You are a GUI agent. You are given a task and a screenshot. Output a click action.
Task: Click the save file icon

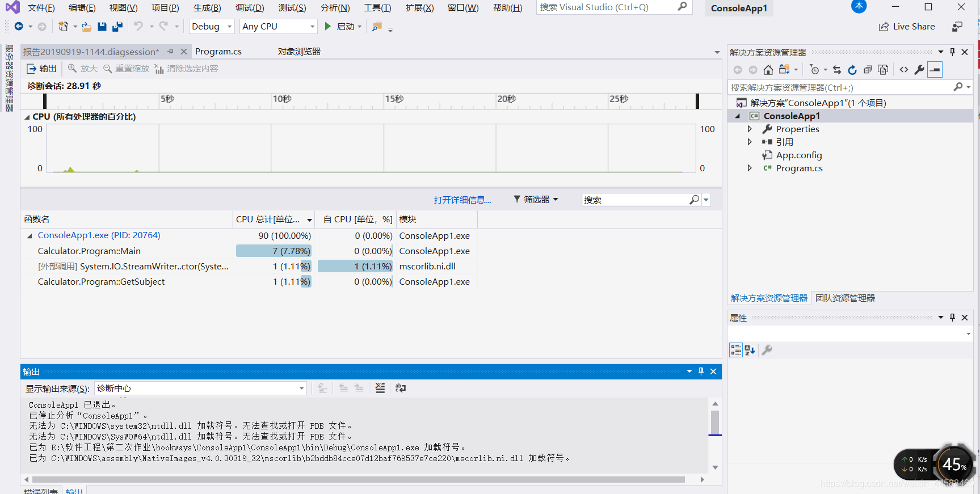point(102,27)
